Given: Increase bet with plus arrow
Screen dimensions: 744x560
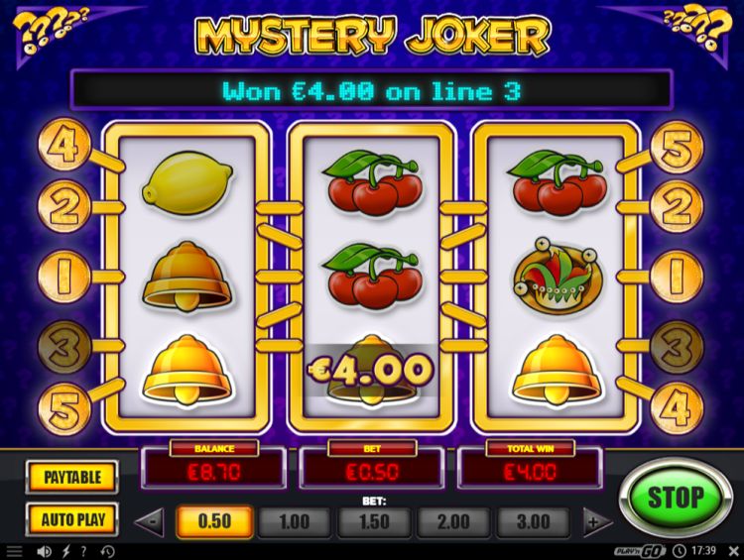Looking at the screenshot, I should click(596, 521).
